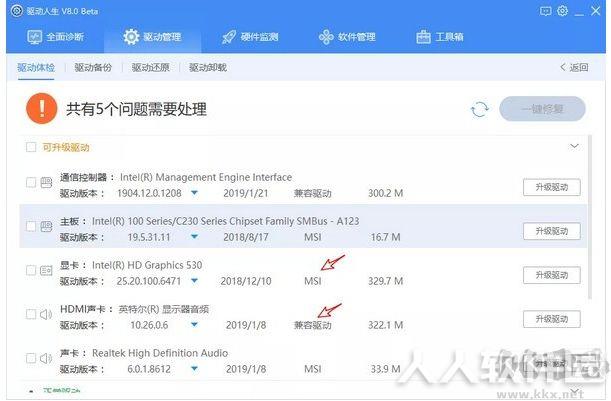Switch to 驱动管理 tab

point(152,37)
